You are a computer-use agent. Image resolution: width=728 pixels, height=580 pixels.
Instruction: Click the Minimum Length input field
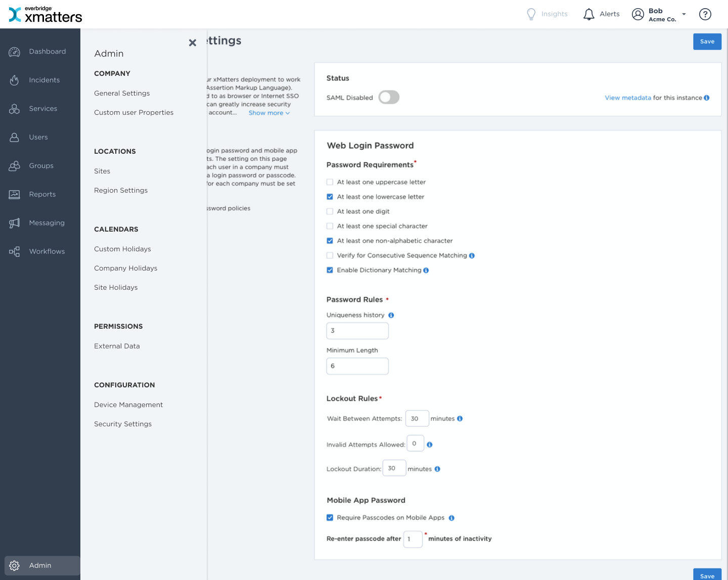coord(357,366)
